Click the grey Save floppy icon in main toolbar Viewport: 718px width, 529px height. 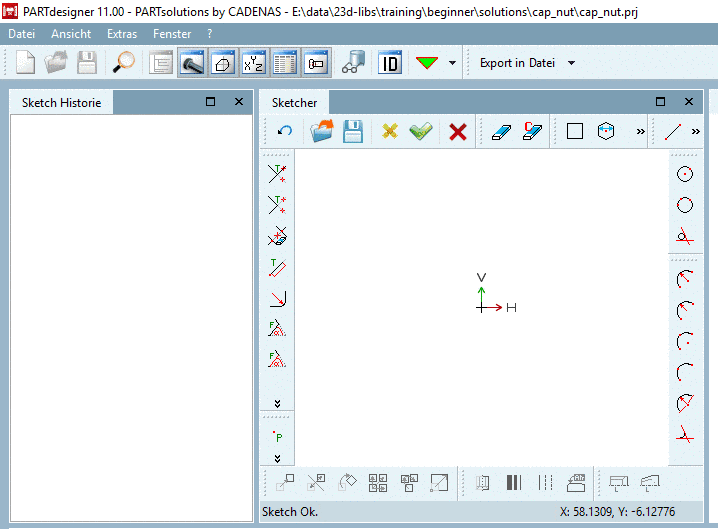click(87, 63)
